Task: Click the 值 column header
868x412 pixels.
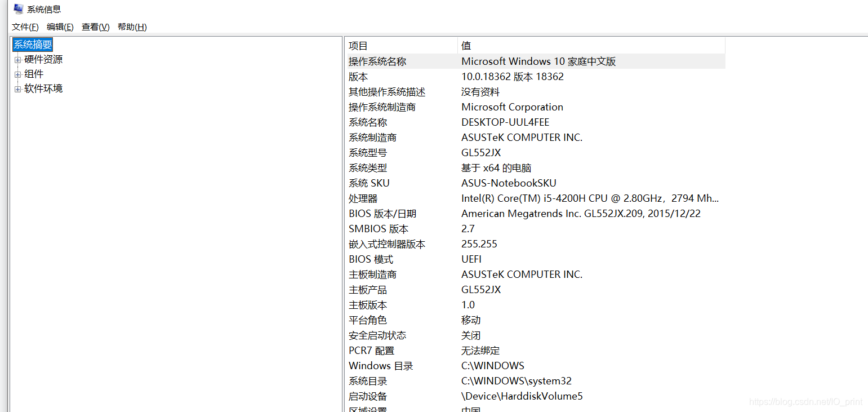Action: (x=591, y=46)
